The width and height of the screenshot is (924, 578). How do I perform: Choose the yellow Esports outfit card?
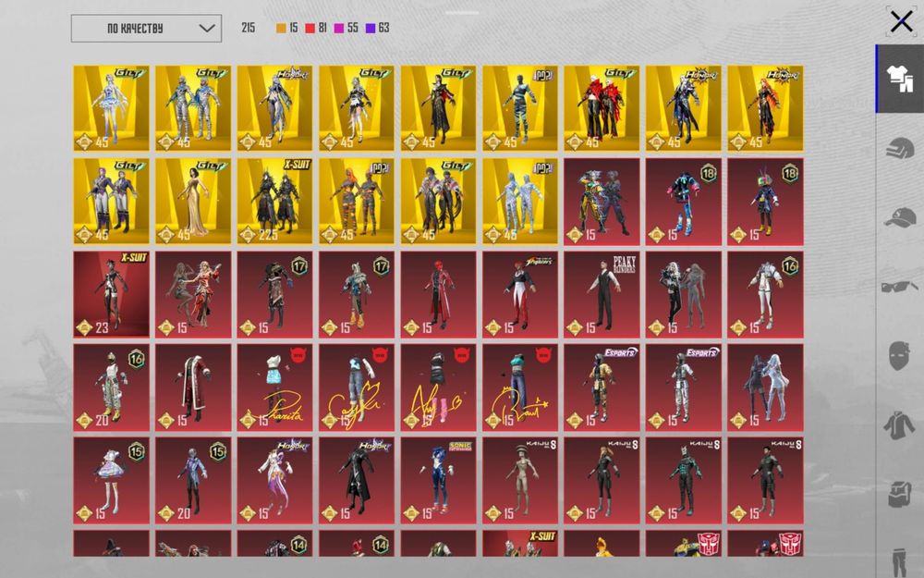click(x=602, y=387)
